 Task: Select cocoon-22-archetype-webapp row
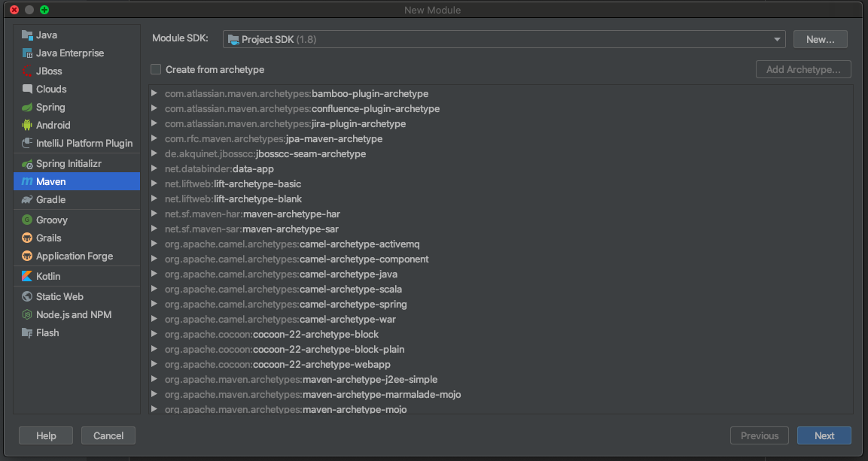click(501, 364)
